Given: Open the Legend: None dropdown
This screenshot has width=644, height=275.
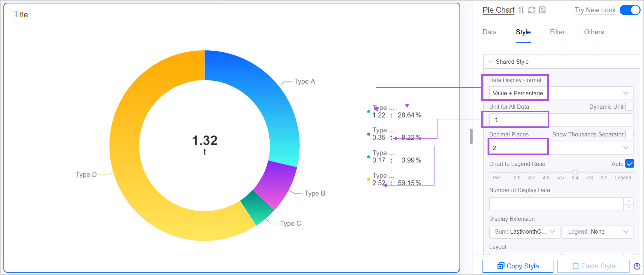Looking at the screenshot, I should [x=598, y=232].
